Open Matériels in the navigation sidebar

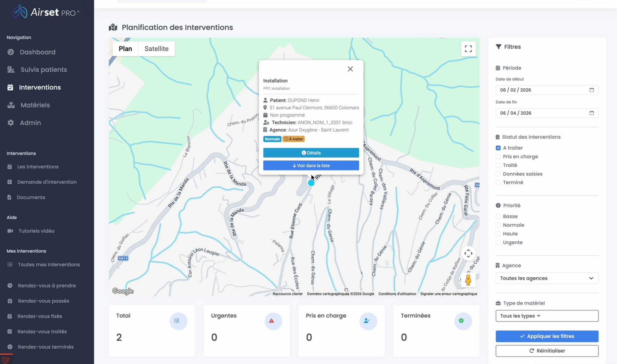pos(35,105)
